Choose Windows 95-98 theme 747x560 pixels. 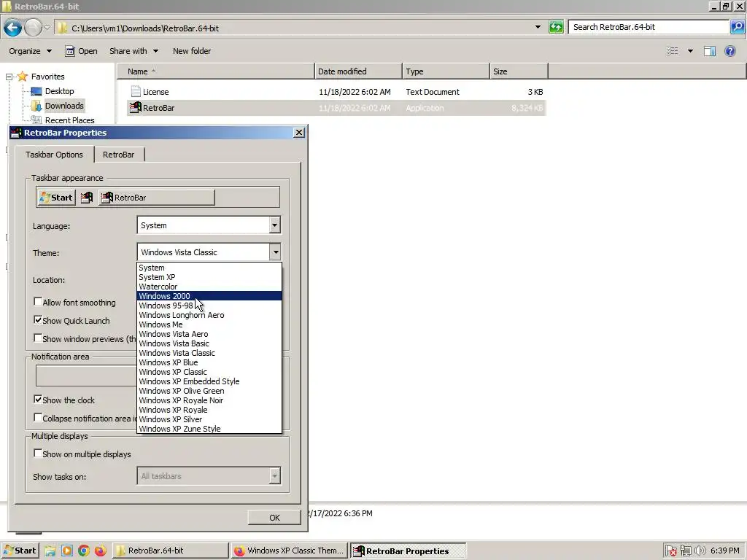209,306
